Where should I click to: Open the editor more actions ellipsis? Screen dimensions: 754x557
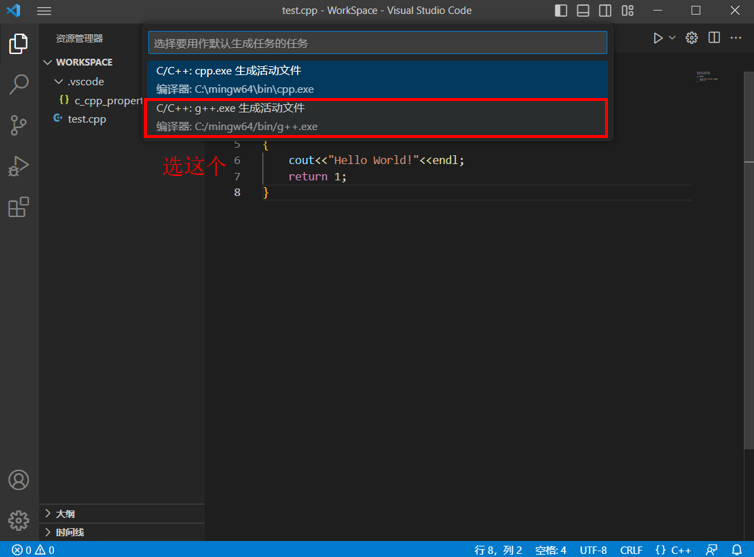pos(736,38)
